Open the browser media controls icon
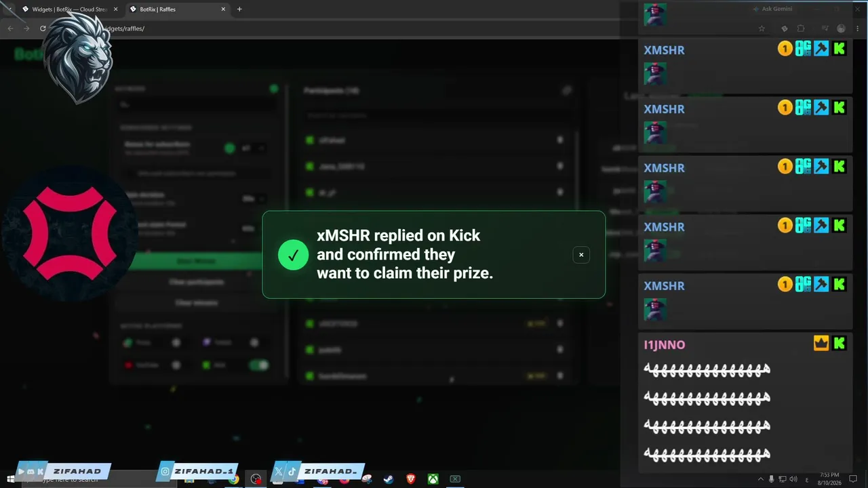The image size is (868, 488). tap(825, 28)
